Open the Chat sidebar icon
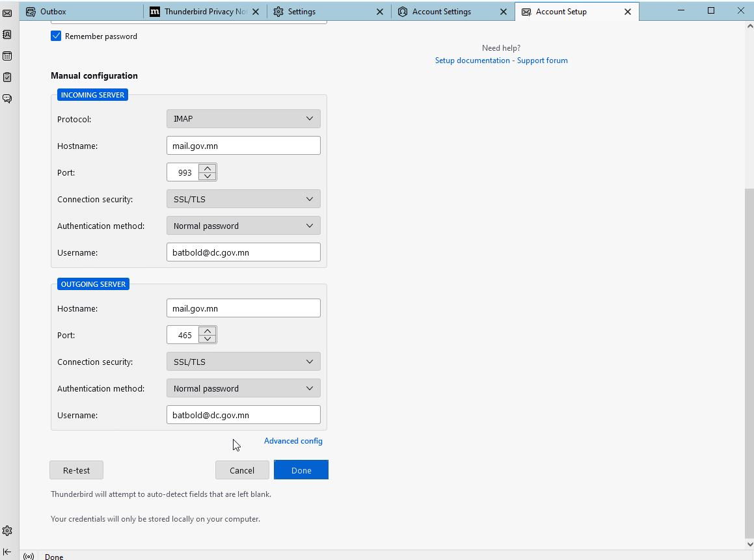 [x=7, y=99]
